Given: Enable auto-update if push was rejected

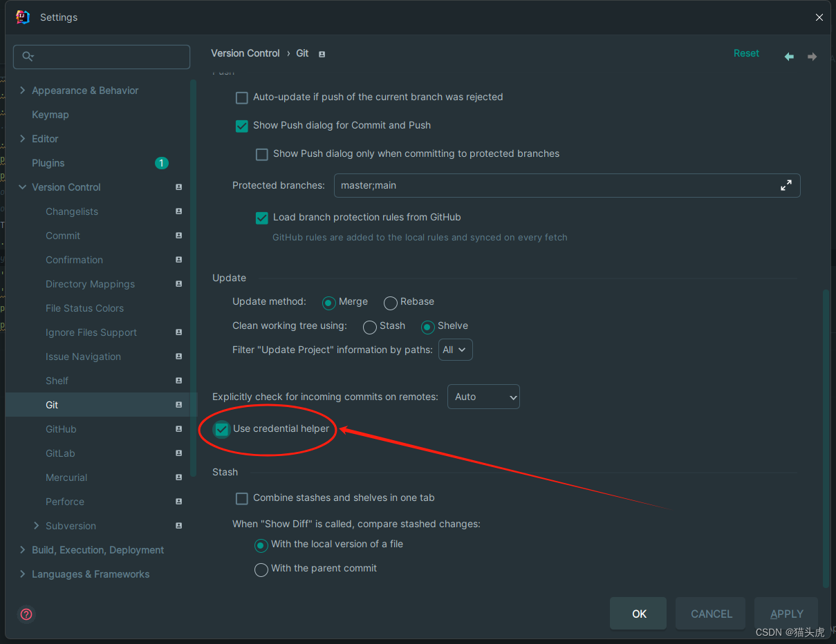Looking at the screenshot, I should click(x=241, y=97).
